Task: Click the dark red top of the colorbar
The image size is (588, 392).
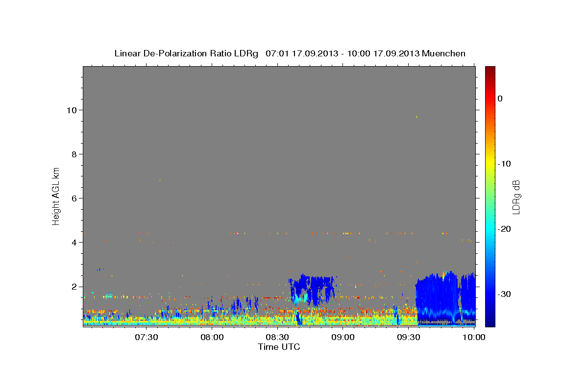Action: click(x=490, y=71)
